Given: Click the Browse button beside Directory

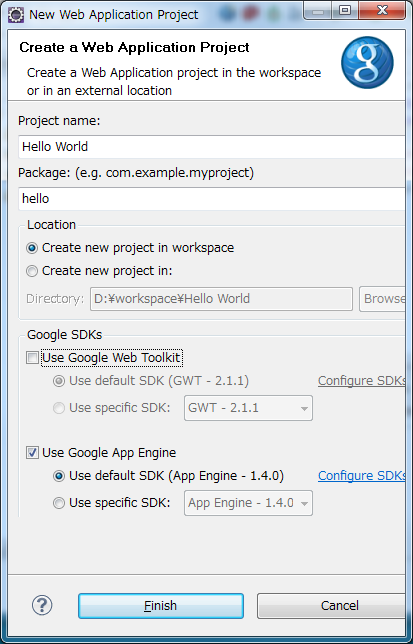Looking at the screenshot, I should tap(383, 299).
